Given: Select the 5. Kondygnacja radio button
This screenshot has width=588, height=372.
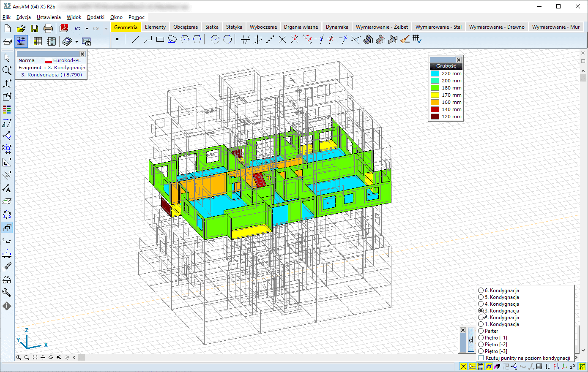Looking at the screenshot, I should point(481,297).
